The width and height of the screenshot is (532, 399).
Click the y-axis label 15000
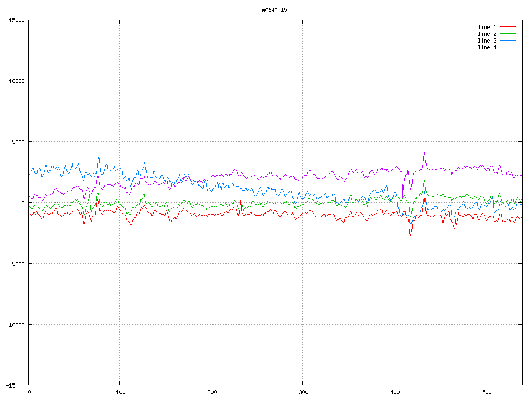17,20
